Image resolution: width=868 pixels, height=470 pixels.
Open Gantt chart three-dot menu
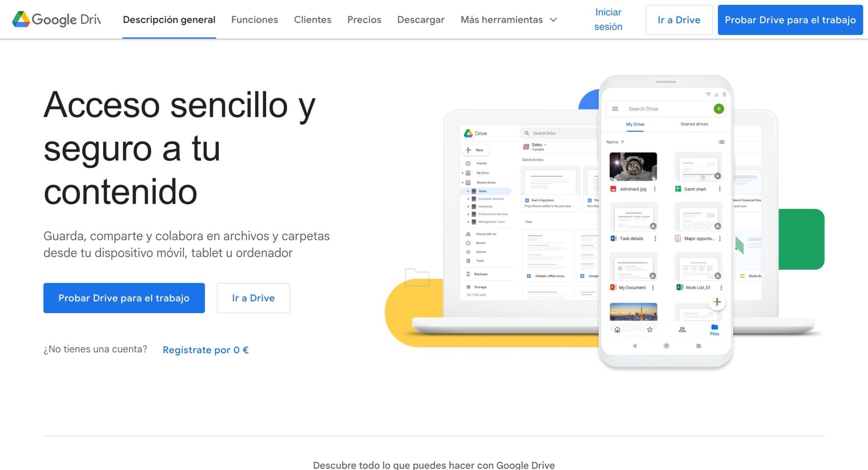tap(720, 189)
